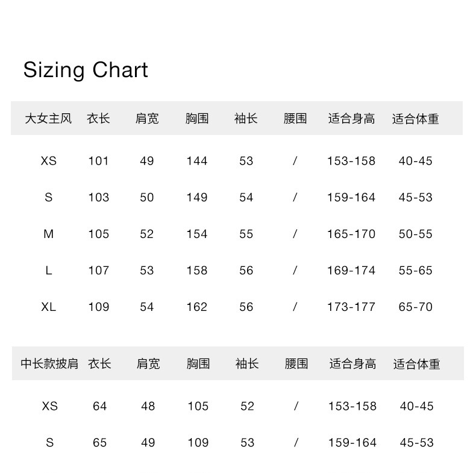Click the Sizing Chart title
The height and width of the screenshot is (473, 476).
pos(86,70)
